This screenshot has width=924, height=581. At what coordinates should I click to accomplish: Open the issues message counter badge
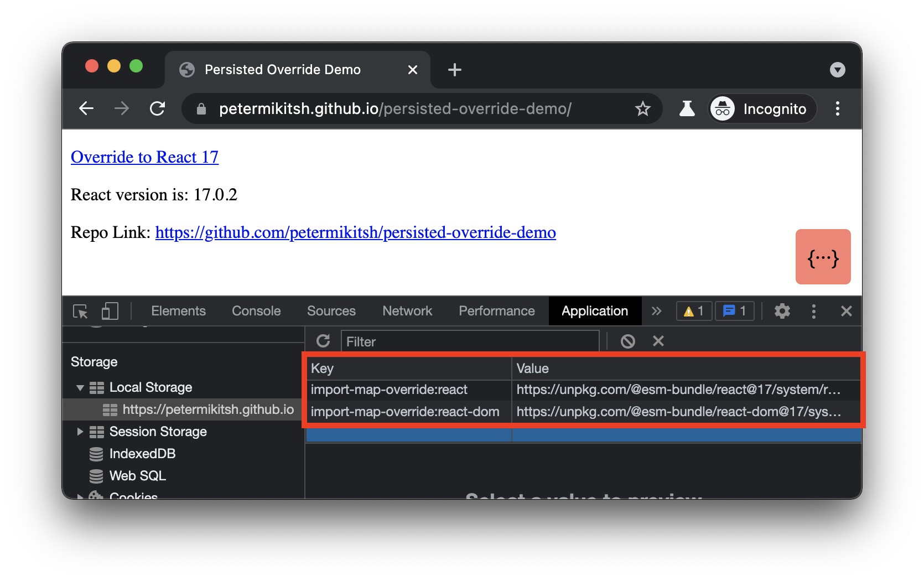[x=735, y=311]
